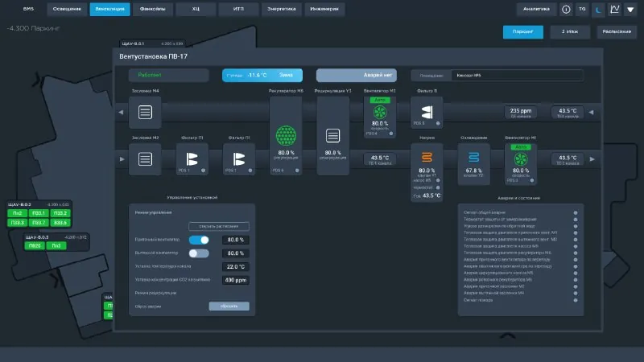This screenshot has height=362, width=644.
Task: Open the Расписание button
Action: pos(617,31)
